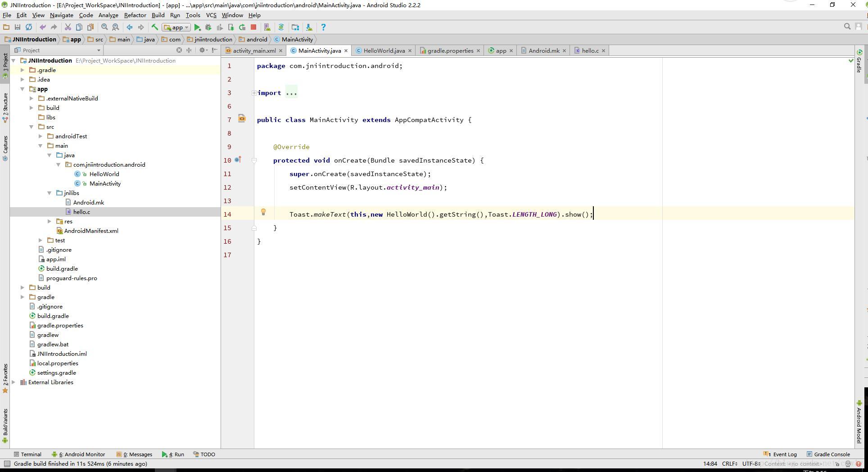Open the VCS menu
The image size is (868, 472).
[211, 15]
